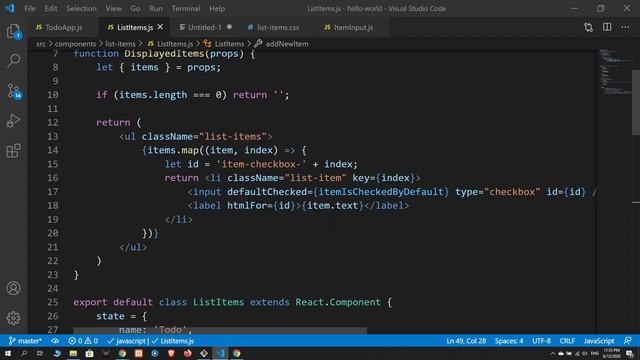Change file encoding via UTF-8
Screen dimensions: 640x360
click(542, 341)
